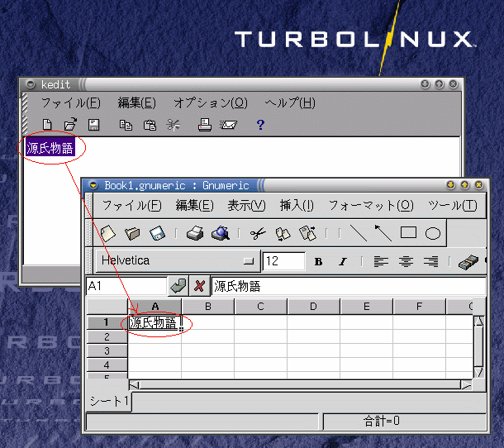Select the Arrow drawing tool
Screen dimensions: 504x448
383,233
